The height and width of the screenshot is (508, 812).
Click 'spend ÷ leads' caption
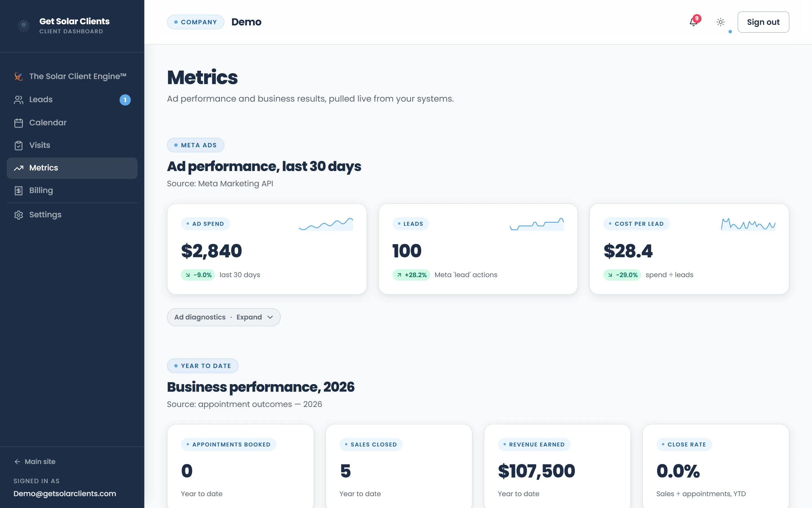tap(669, 275)
